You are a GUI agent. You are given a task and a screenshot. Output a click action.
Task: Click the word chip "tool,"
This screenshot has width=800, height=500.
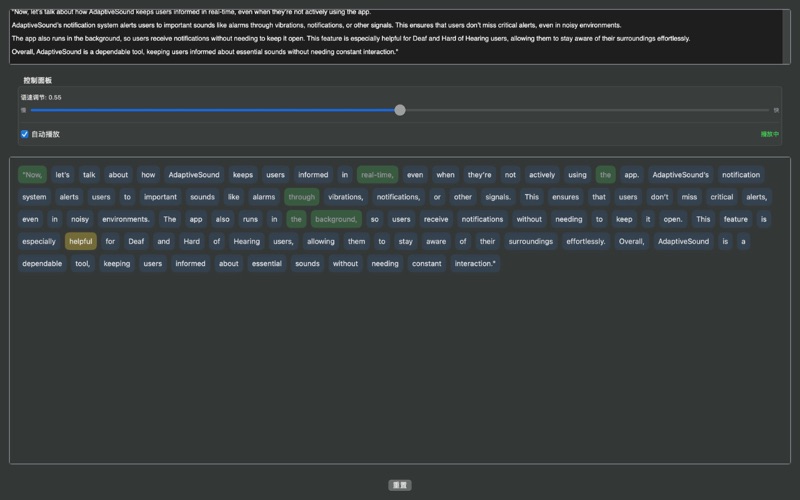pos(83,263)
